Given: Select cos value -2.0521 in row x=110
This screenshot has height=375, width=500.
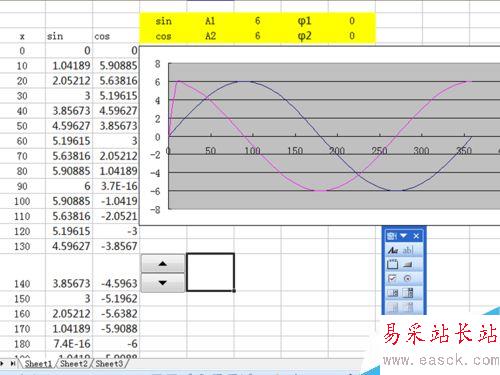Looking at the screenshot, I should pos(116,216).
